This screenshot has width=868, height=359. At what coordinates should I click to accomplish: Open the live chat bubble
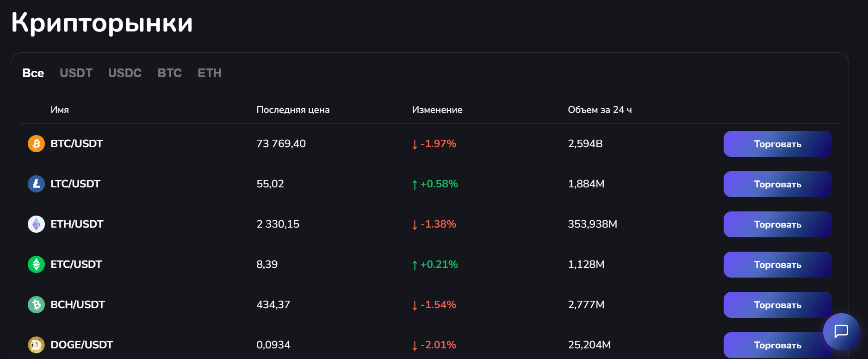tap(841, 331)
